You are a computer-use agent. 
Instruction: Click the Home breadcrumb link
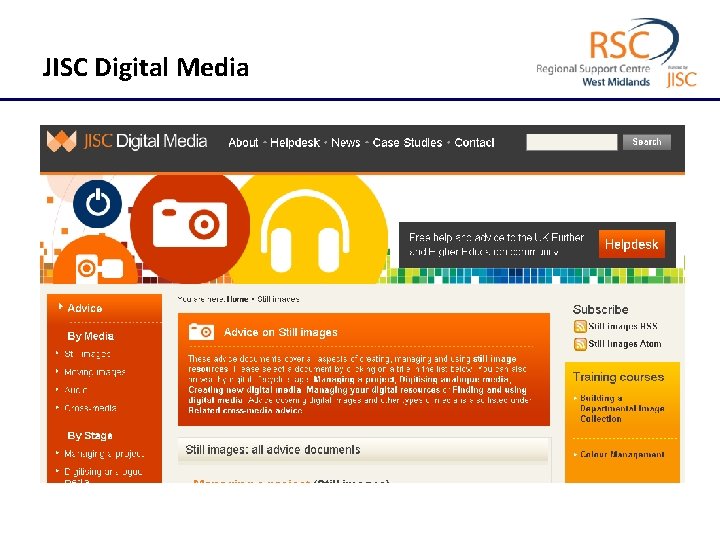tap(238, 299)
